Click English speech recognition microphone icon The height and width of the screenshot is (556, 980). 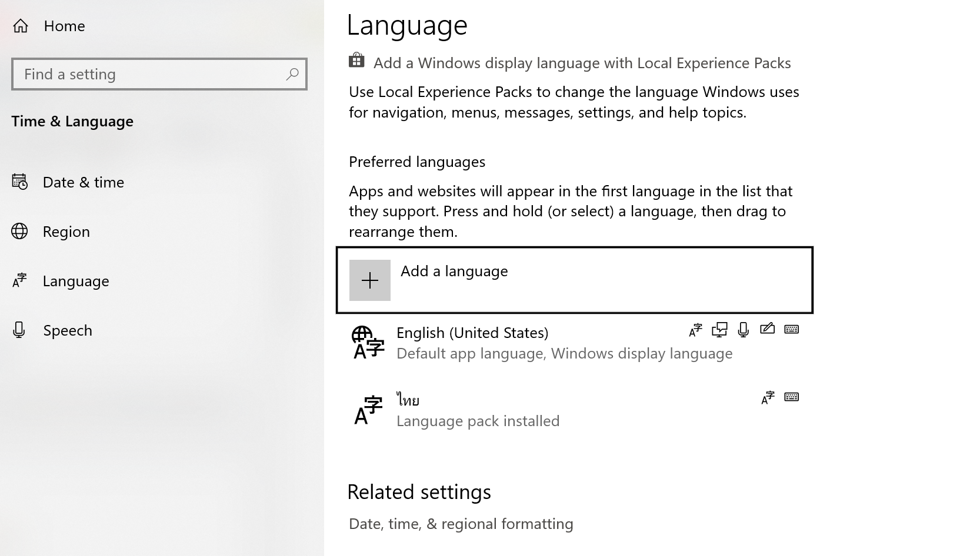(744, 330)
